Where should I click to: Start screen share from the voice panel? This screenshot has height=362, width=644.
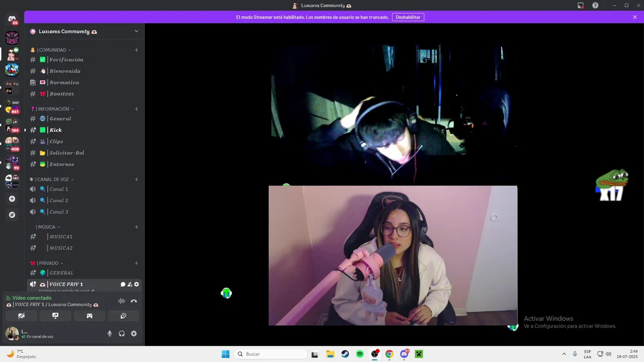pos(55,316)
